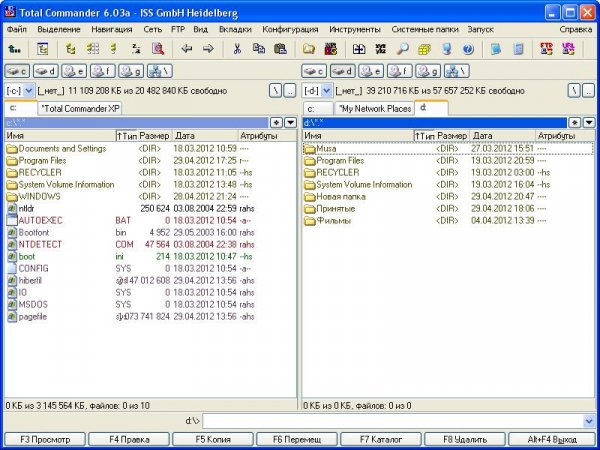Open the left panel [-c-] drive dropdown
600x450 pixels.
[28, 91]
